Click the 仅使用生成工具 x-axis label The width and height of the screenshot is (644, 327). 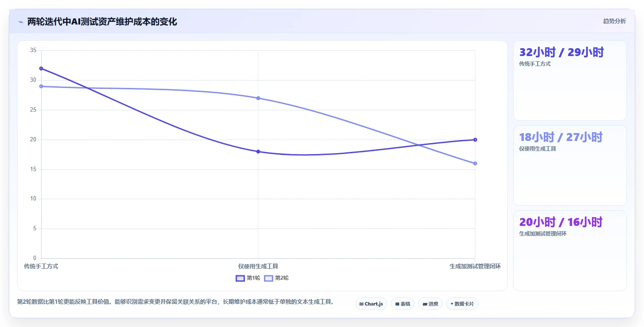pos(258,266)
